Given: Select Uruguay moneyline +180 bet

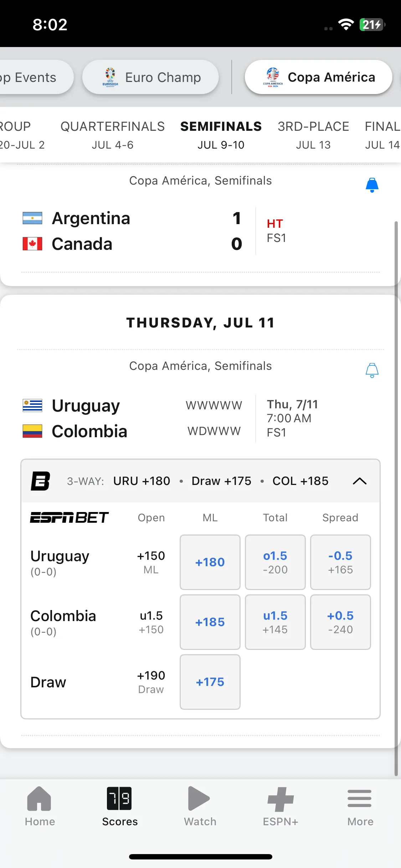Looking at the screenshot, I should [x=210, y=562].
